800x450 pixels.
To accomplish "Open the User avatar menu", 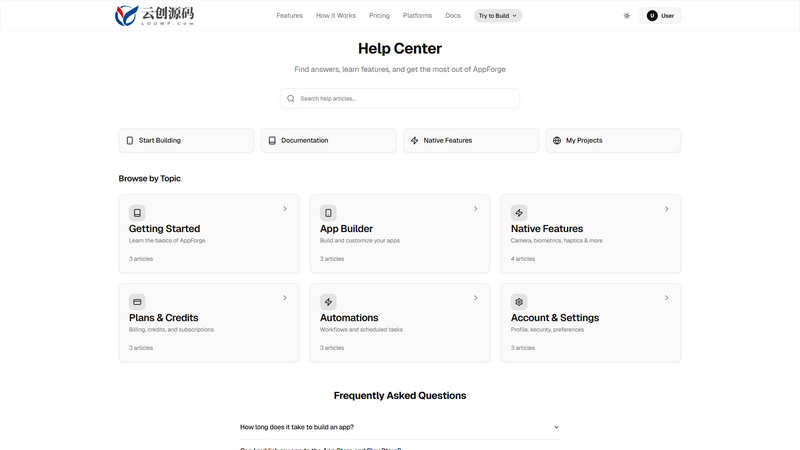I will coord(660,16).
